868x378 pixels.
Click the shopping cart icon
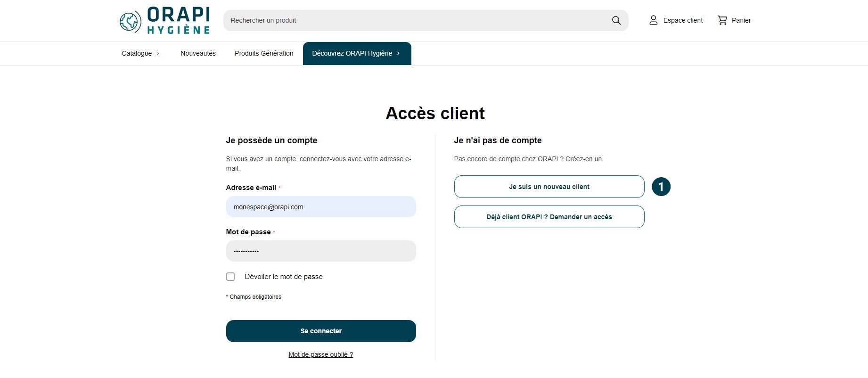[x=722, y=20]
